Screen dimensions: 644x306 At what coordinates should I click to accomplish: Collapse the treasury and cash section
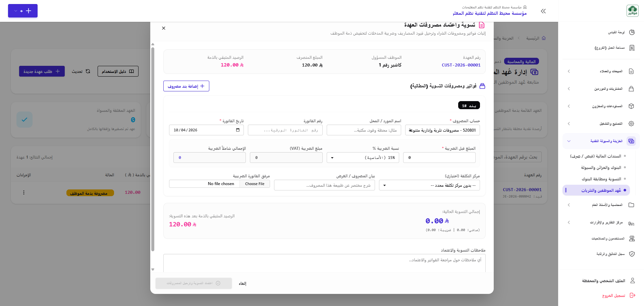click(x=569, y=141)
